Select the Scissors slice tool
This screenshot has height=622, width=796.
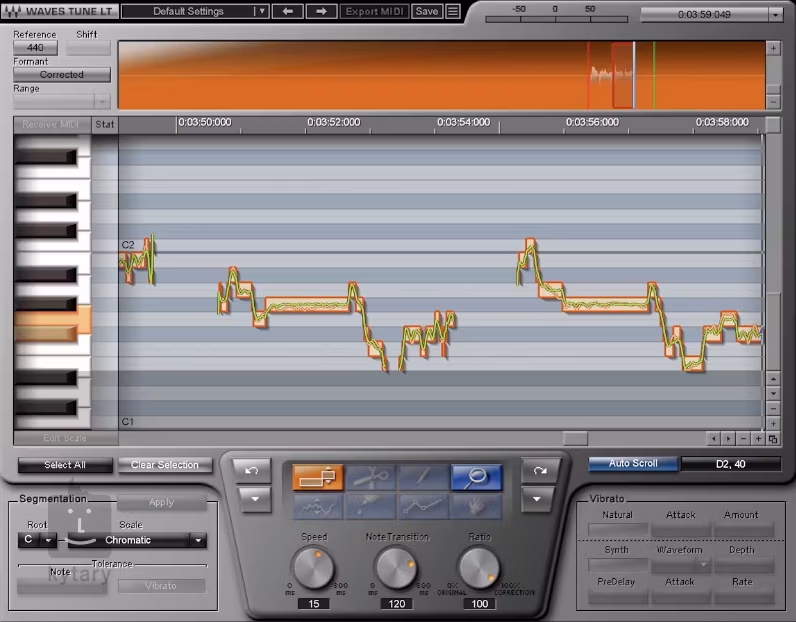tap(370, 478)
